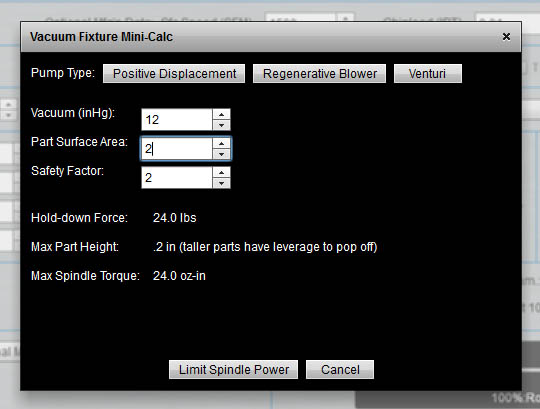Choose Regenerative Blower pump type
The image size is (540, 409).
point(319,73)
